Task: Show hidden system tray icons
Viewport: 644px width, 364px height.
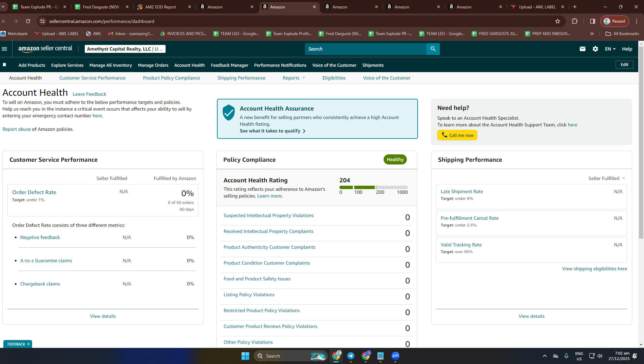Action: pyautogui.click(x=544, y=356)
